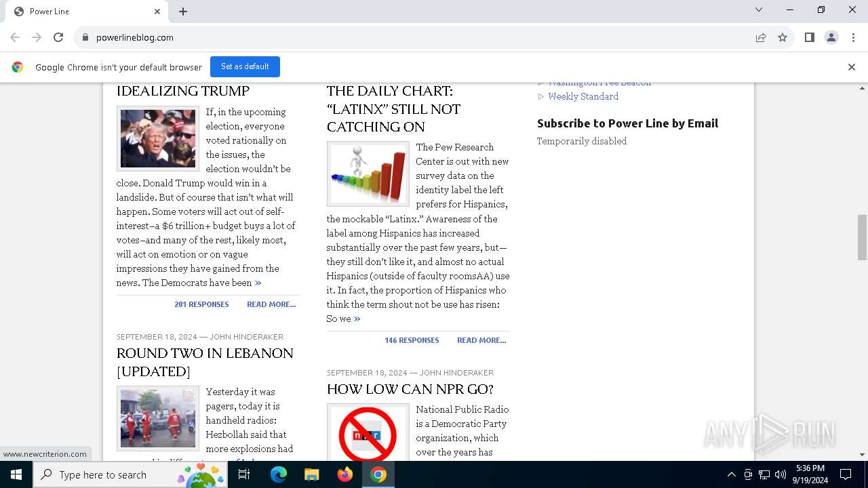
Task: Open the Trump photo thumbnail
Action: pos(158,138)
